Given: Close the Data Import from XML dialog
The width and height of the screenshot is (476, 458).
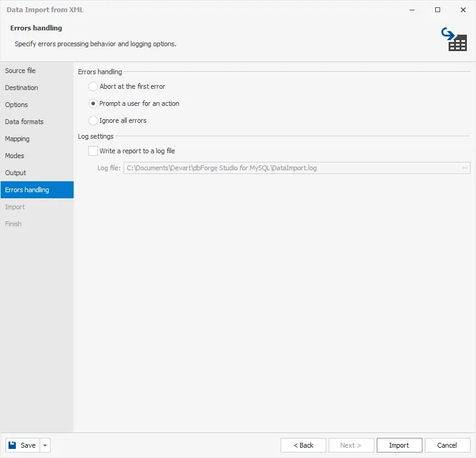Looking at the screenshot, I should click(463, 10).
